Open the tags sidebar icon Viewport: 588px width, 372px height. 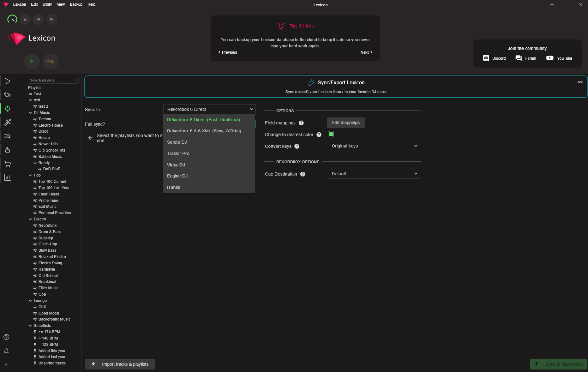[7, 95]
